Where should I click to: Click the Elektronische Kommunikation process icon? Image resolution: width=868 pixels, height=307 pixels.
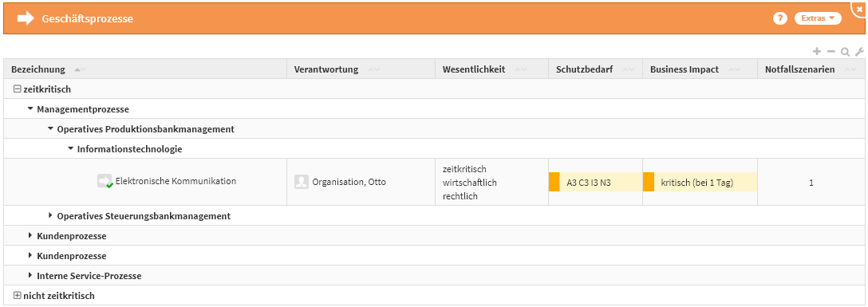pos(105,181)
